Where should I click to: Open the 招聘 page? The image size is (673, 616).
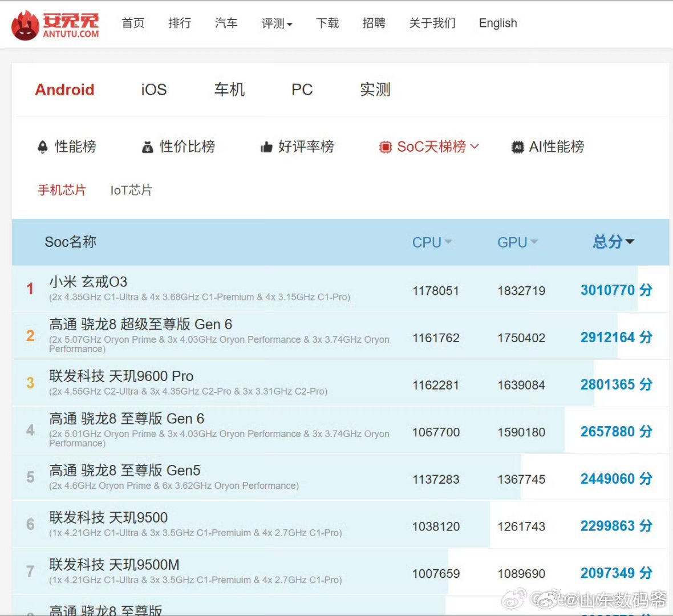tap(374, 23)
